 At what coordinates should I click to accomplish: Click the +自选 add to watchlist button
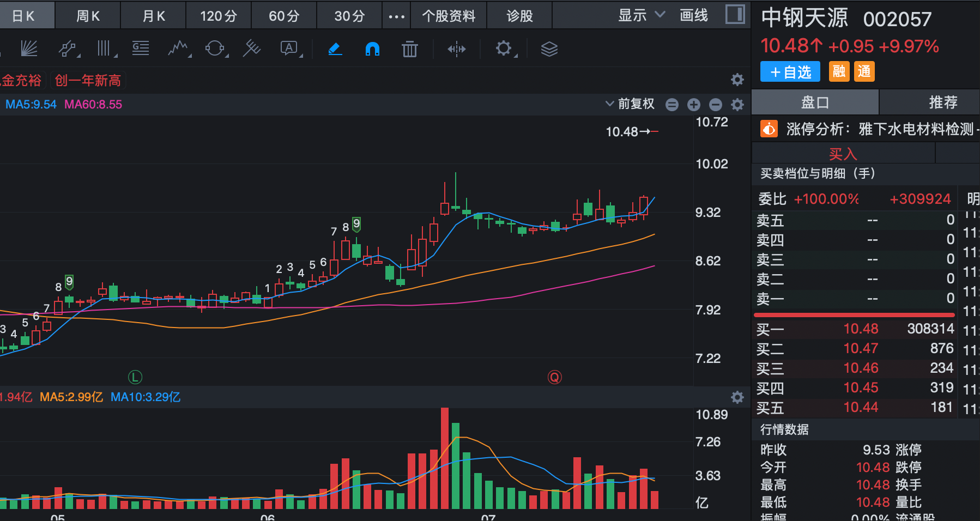coord(790,71)
